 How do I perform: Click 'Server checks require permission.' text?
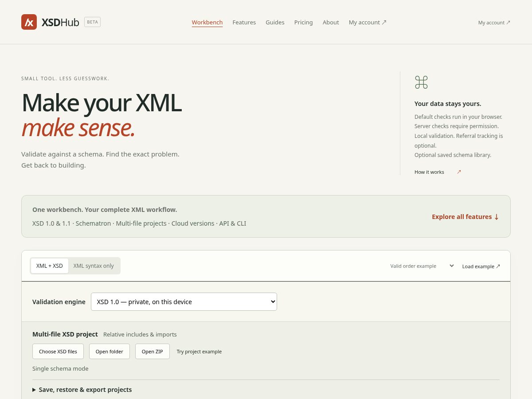pos(457,126)
